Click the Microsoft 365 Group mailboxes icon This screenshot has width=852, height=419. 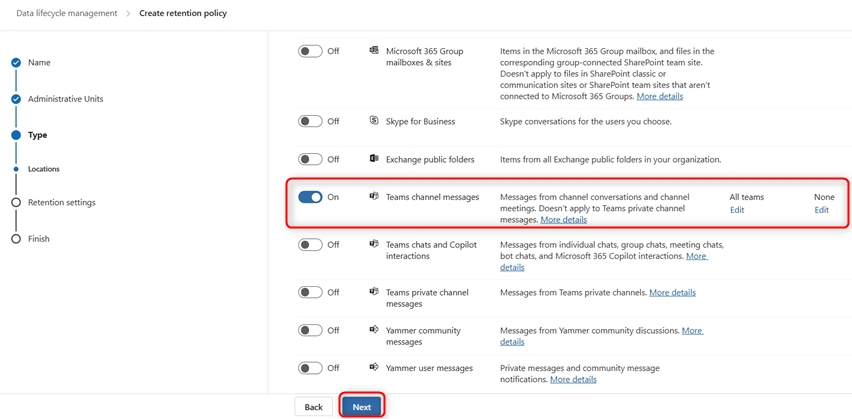pyautogui.click(x=374, y=51)
